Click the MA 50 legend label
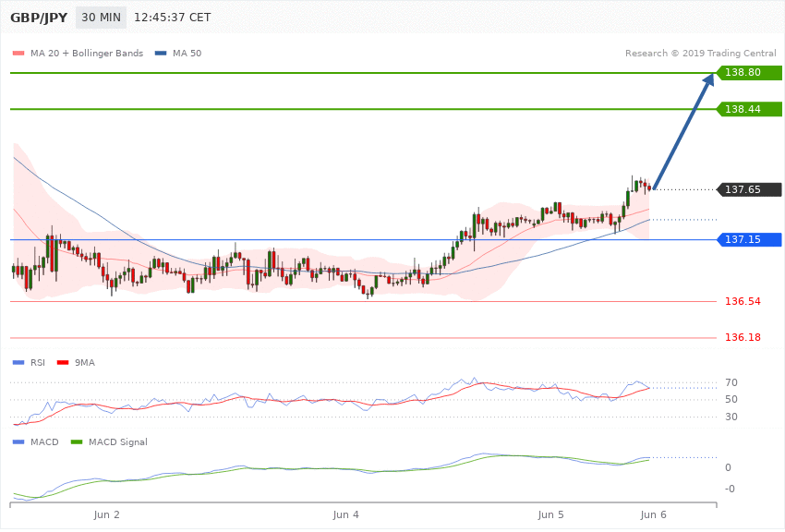 click(x=187, y=53)
